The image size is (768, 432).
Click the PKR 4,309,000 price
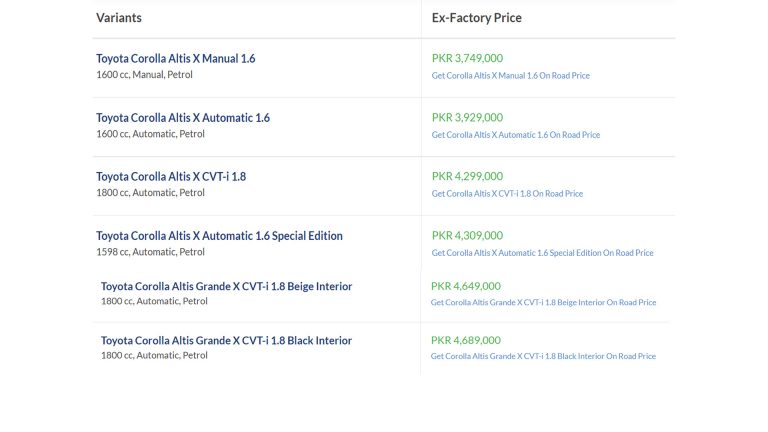coord(467,235)
